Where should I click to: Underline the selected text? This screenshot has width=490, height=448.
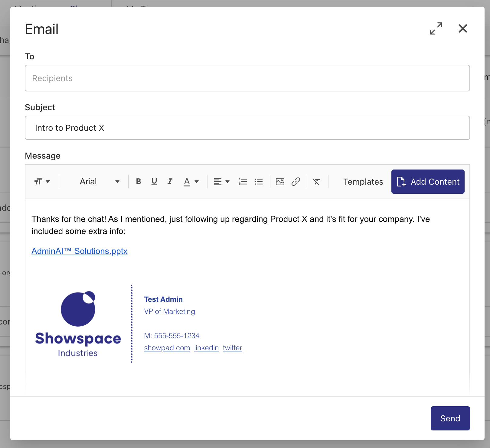click(154, 182)
